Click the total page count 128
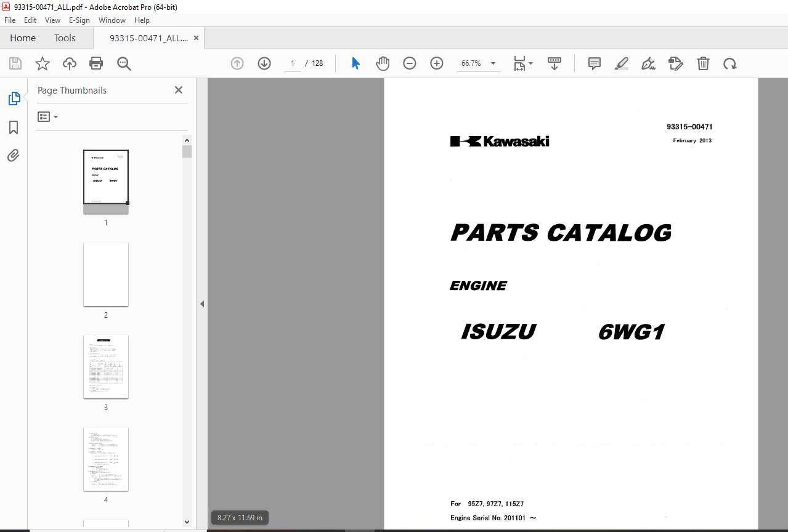The width and height of the screenshot is (788, 532). point(317,63)
